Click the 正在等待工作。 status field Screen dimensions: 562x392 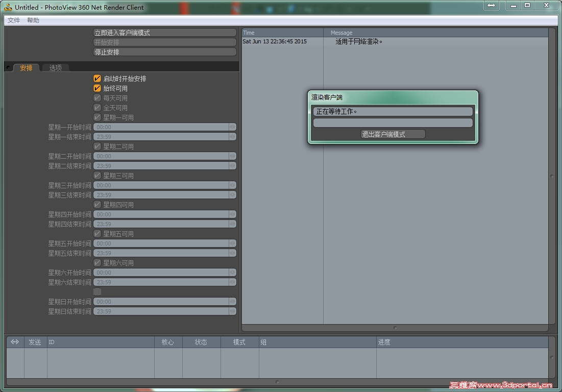(393, 111)
